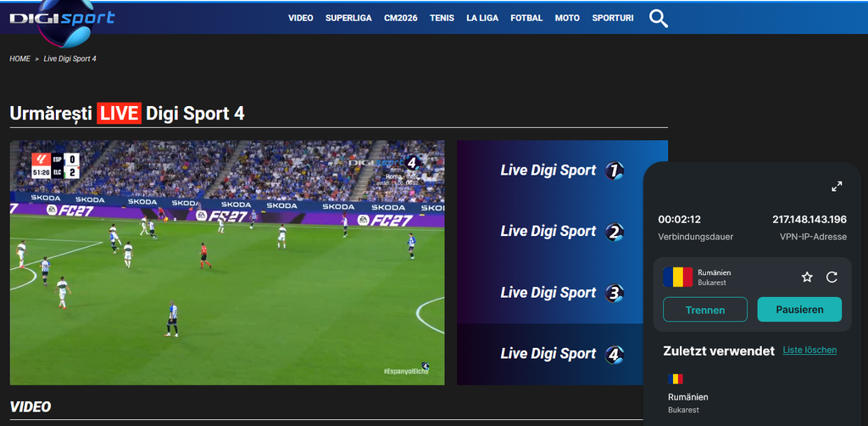Open the MOTO menu item
This screenshot has width=868, height=426.
(567, 19)
